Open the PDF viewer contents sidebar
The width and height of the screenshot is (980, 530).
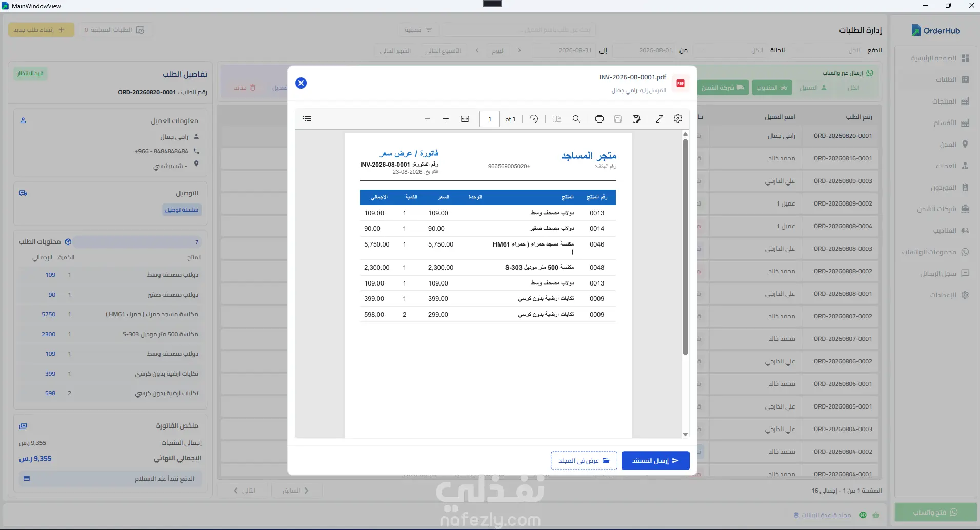point(307,119)
